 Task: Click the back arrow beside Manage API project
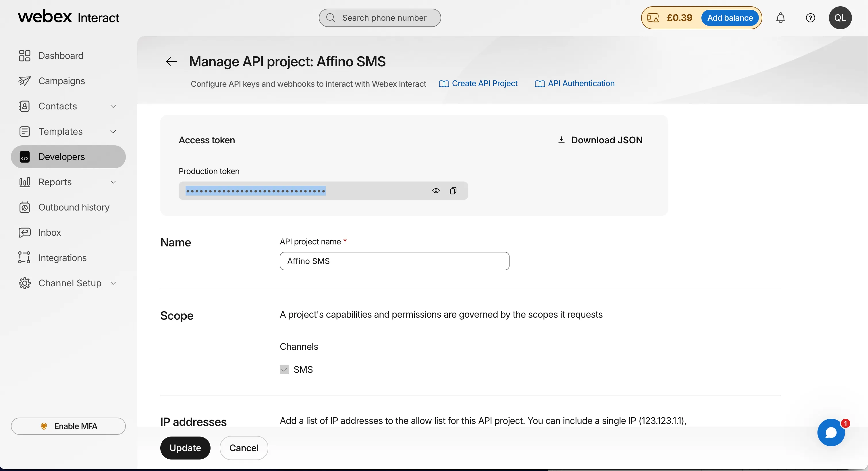click(x=171, y=61)
